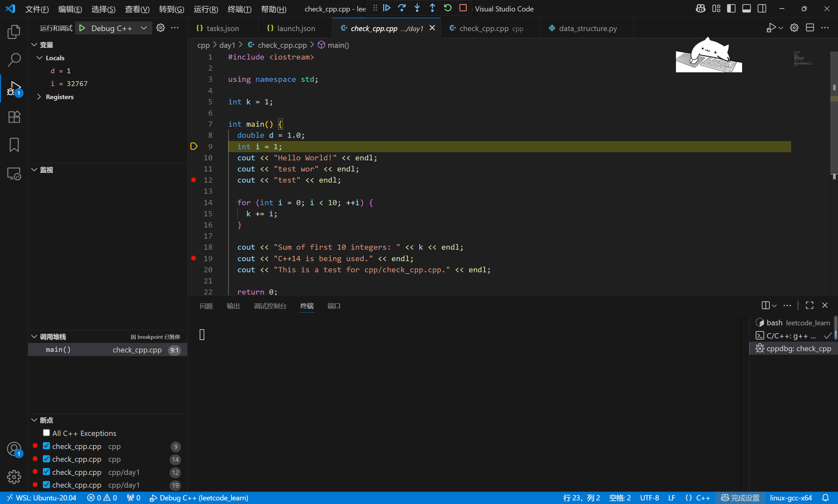The width and height of the screenshot is (838, 504).
Task: Open notifications bell in status bar
Action: click(825, 498)
